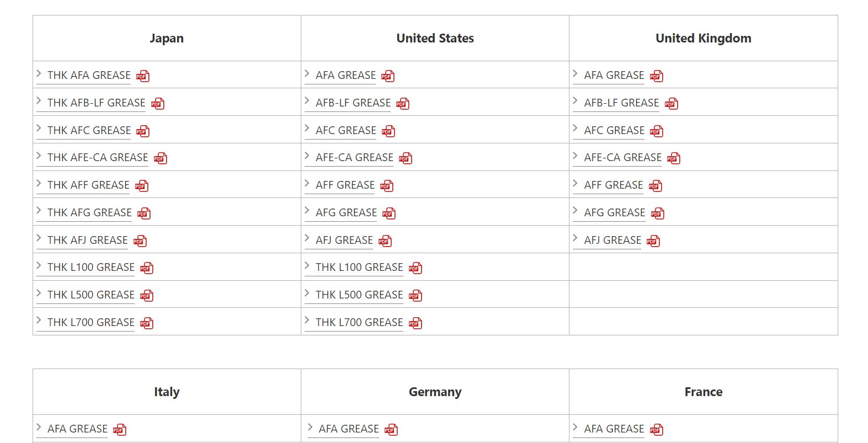Click PDF icon next to Japan THK L700 GREASE
This screenshot has width=868, height=443.
(147, 323)
